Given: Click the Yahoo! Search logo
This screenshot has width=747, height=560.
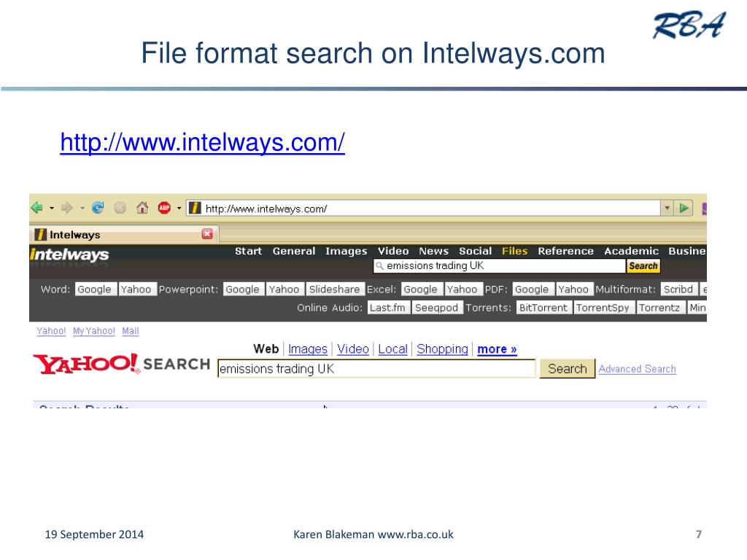Looking at the screenshot, I should [x=122, y=364].
